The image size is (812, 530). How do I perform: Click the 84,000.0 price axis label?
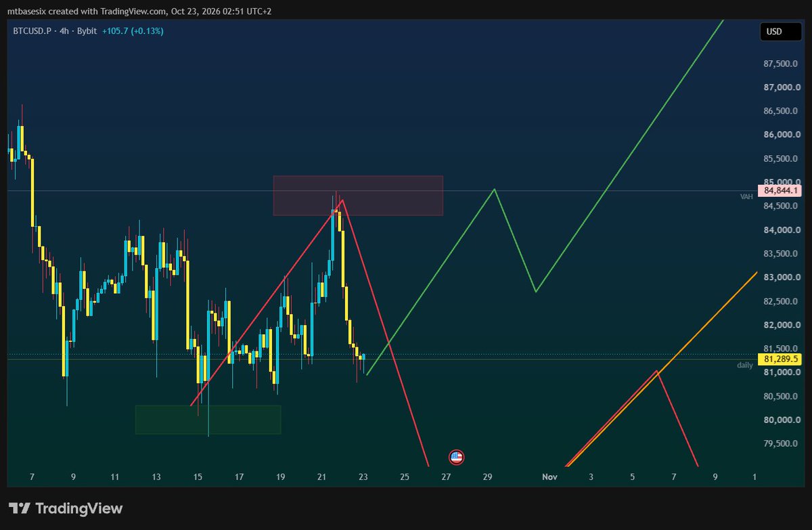coord(783,230)
